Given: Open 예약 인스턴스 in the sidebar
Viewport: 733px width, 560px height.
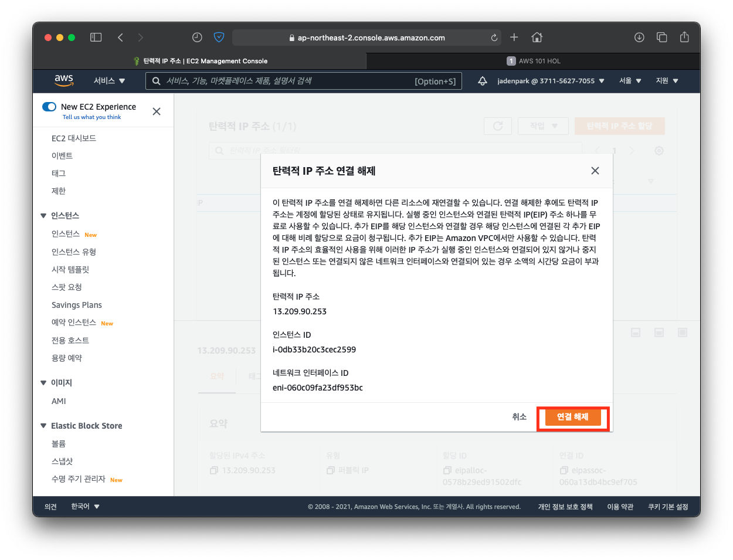Looking at the screenshot, I should pyautogui.click(x=74, y=323).
